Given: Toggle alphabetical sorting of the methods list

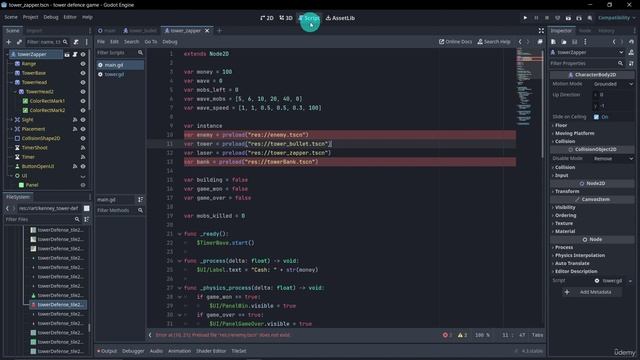Looking at the screenshot, I should 140,199.
